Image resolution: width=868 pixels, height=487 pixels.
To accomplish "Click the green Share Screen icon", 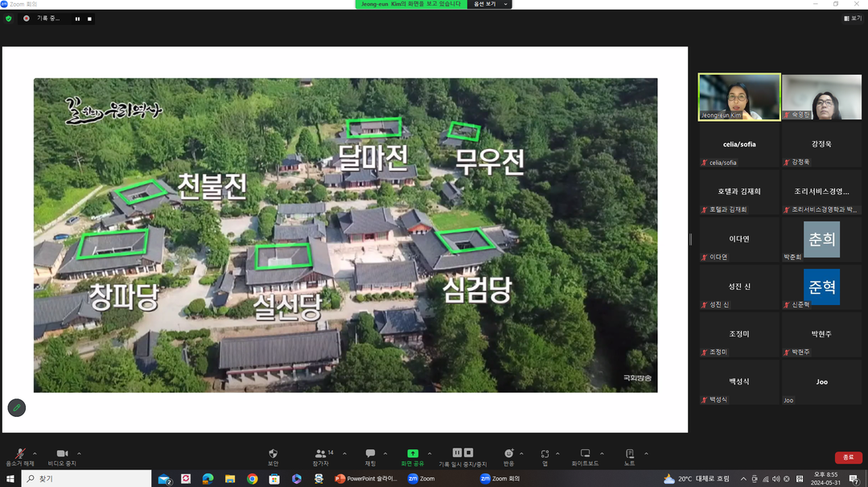I will pos(412,455).
